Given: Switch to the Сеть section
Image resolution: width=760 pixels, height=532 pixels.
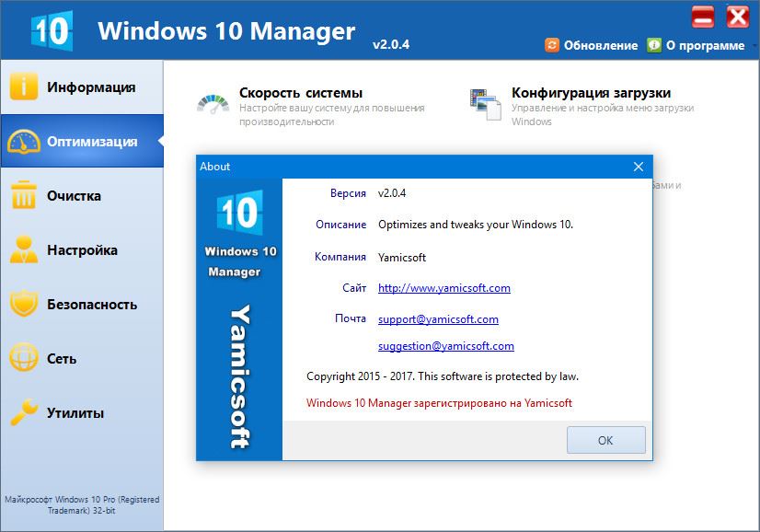Looking at the screenshot, I should click(82, 358).
